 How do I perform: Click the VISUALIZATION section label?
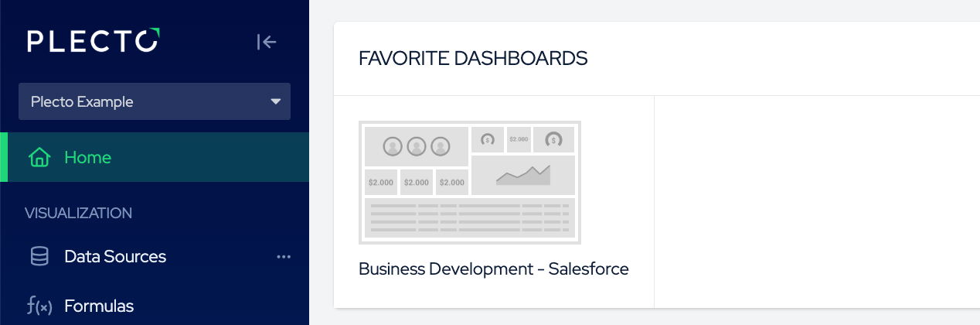(78, 213)
